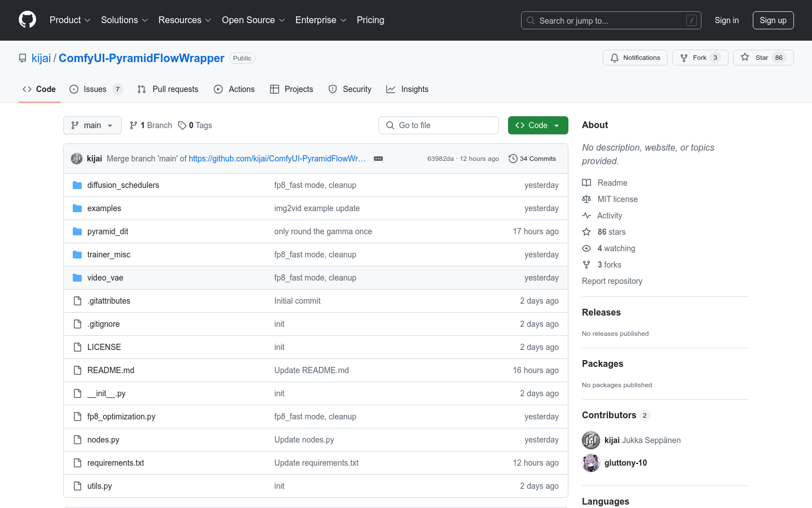Open the .gitignore file
The image size is (812, 508).
[x=104, y=324]
